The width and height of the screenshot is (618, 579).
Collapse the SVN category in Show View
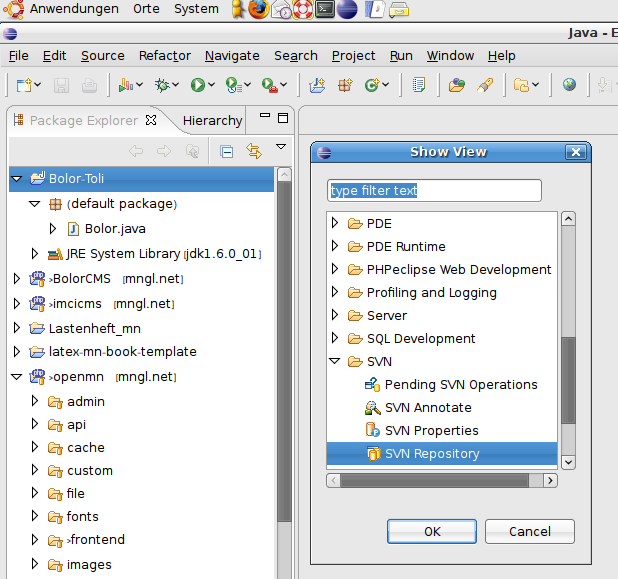pos(335,361)
